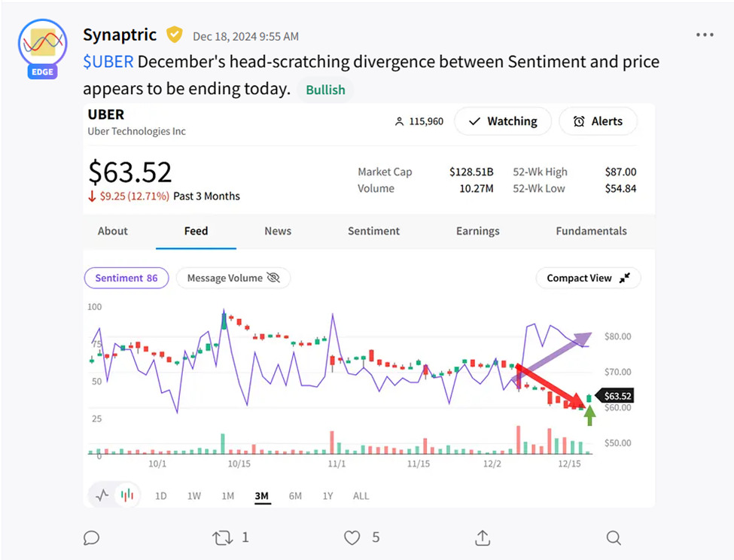Toggle Message Volume visibility
Viewport: 734px width, 560px height.
click(233, 278)
